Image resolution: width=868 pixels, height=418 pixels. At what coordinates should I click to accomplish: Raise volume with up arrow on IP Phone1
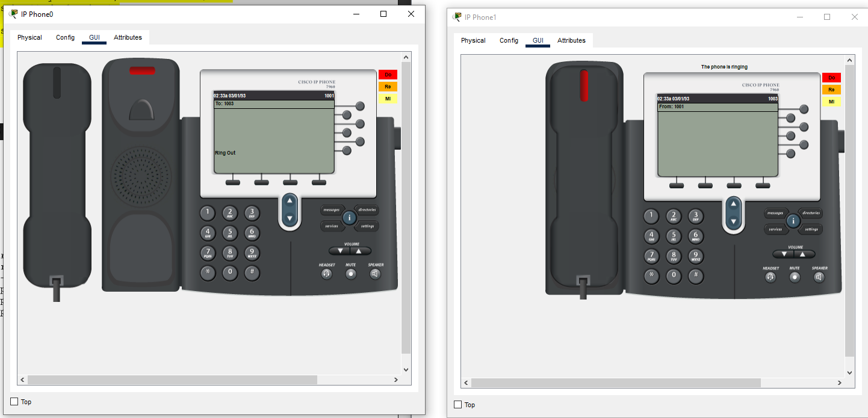tap(804, 254)
